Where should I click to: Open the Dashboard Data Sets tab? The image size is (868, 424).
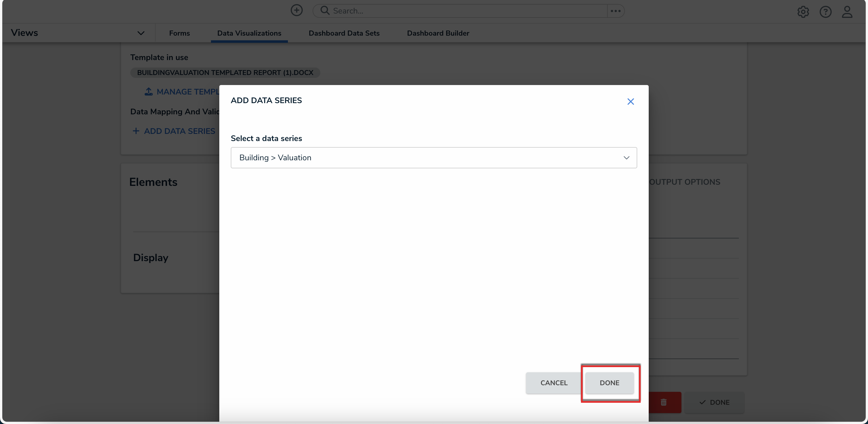click(x=344, y=33)
